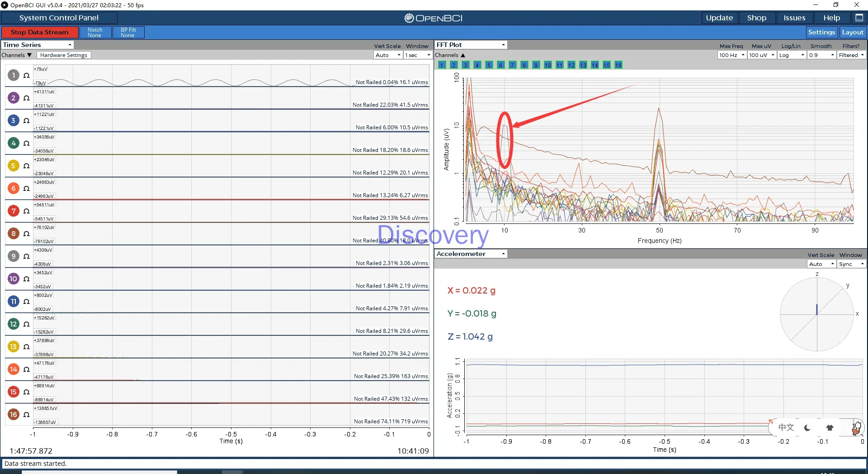Check impedance (ohm icon) for channel 14
Viewport: 868px width, 474px height.
(27, 370)
